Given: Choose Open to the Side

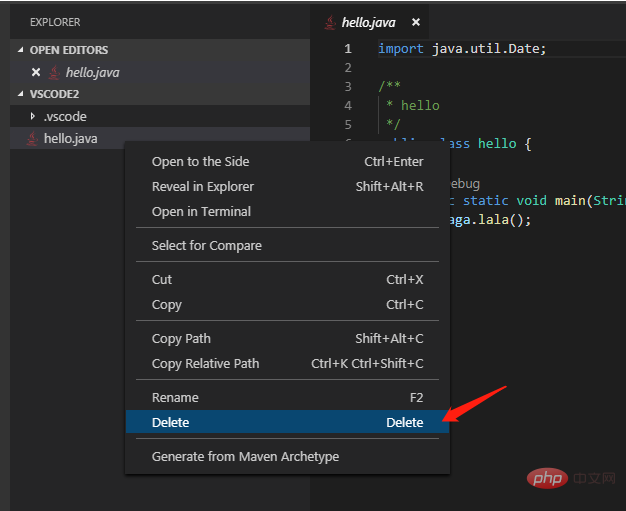Looking at the screenshot, I should tap(287, 161).
